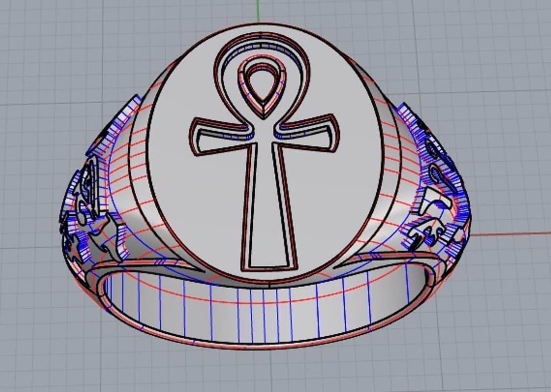Screen dimensions: 551x392
Task: Select the ankh's vertical stem
Action: tap(265, 206)
